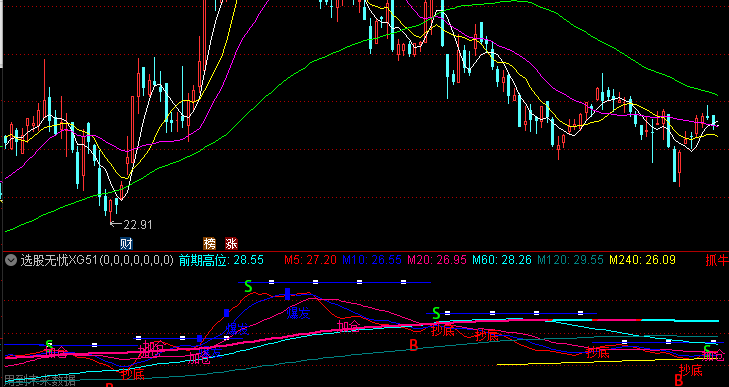
Task: Click the 用到未来数据 notice text
Action: tap(40, 381)
